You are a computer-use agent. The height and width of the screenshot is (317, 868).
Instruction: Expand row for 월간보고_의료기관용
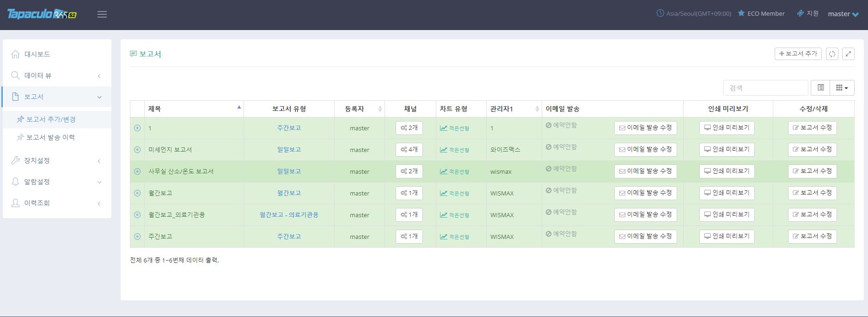coord(137,215)
